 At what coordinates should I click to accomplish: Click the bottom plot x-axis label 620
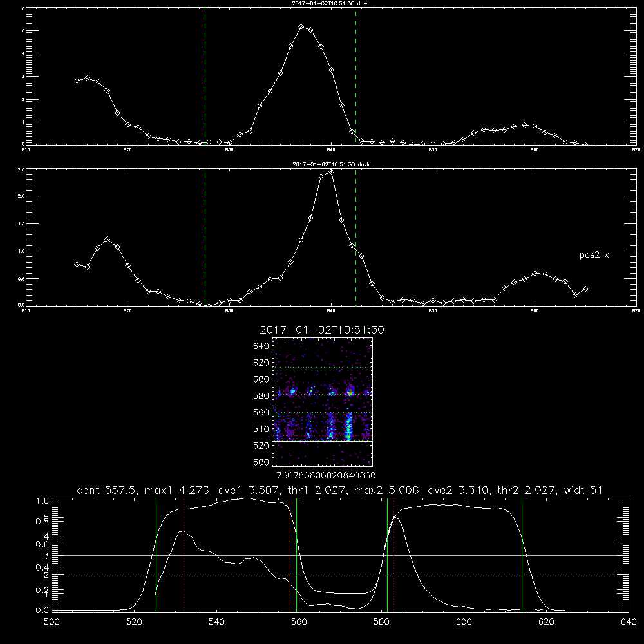(x=546, y=622)
